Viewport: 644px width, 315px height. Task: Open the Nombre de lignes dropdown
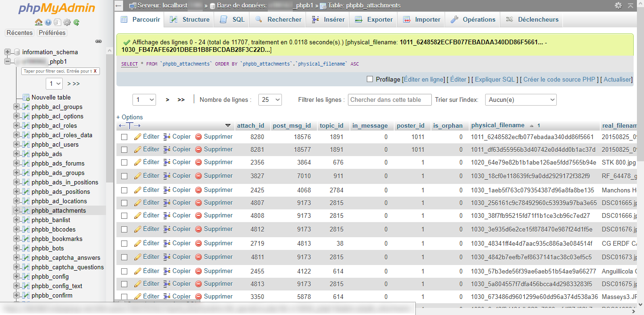pyautogui.click(x=271, y=99)
